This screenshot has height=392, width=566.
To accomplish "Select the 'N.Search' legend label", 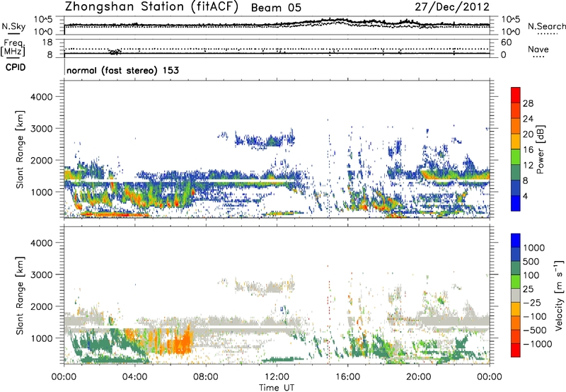I will point(546,26).
